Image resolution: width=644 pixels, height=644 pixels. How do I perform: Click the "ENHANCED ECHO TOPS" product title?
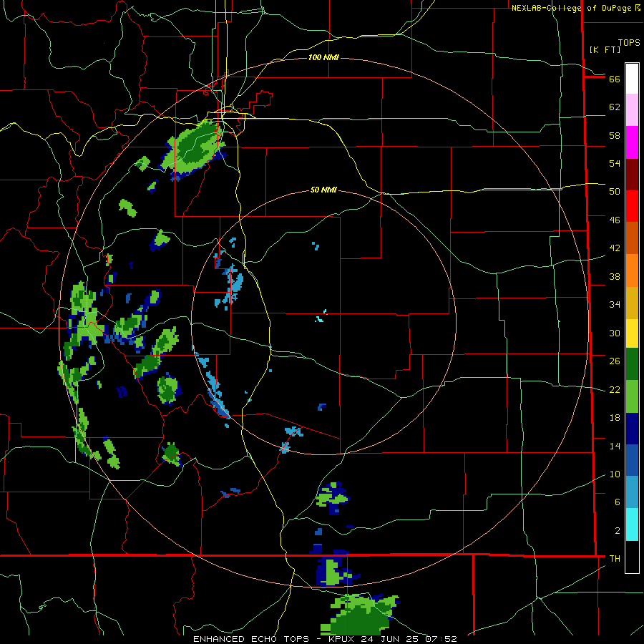click(251, 639)
